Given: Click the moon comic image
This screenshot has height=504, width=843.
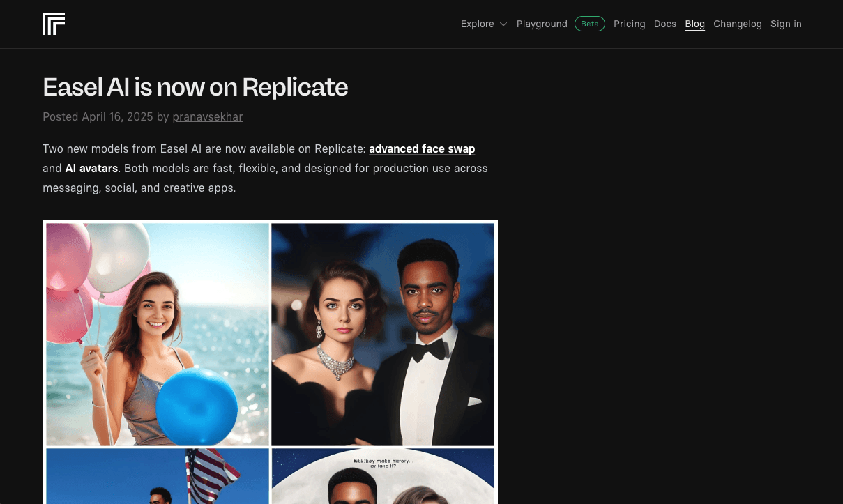Looking at the screenshot, I should pyautogui.click(x=383, y=476).
